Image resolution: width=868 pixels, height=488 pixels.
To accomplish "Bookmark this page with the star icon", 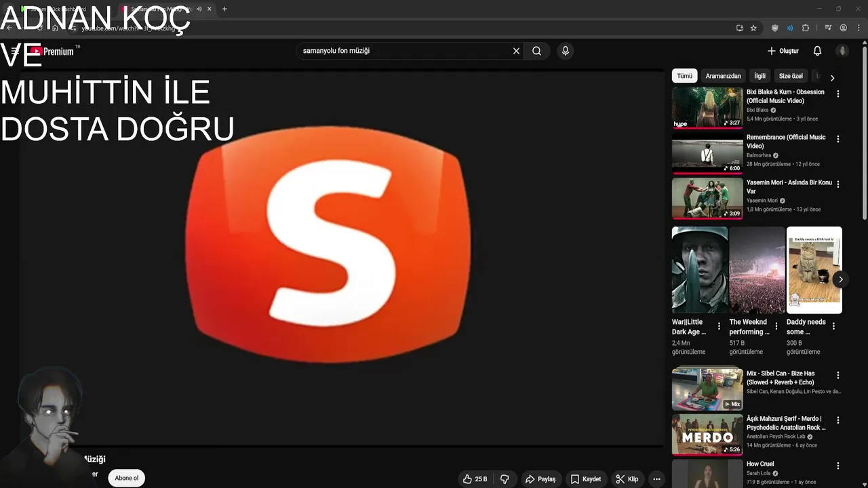I will pyautogui.click(x=753, y=28).
